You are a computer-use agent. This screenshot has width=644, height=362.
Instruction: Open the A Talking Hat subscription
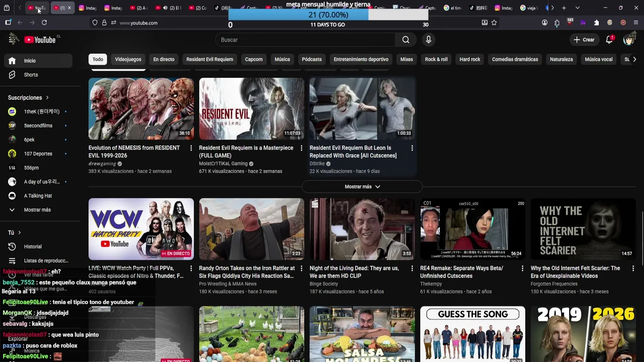[x=38, y=196]
